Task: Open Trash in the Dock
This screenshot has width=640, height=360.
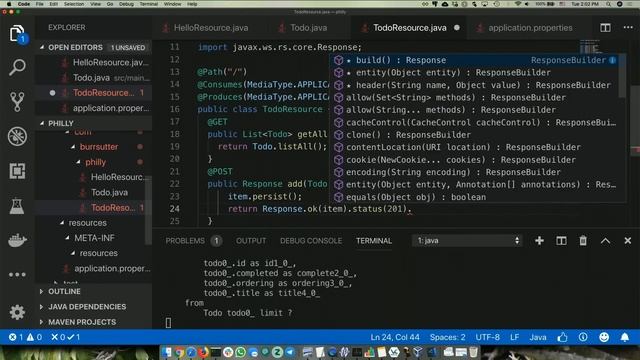Action: (473, 352)
